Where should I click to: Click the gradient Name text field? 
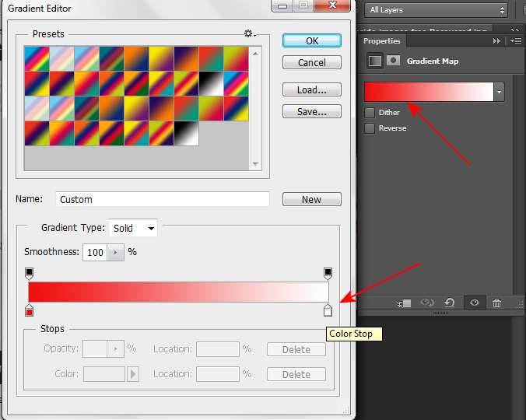[163, 199]
